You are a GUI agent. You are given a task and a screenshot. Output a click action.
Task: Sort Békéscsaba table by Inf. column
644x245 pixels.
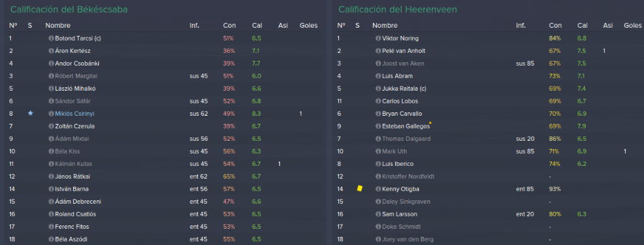click(x=195, y=26)
